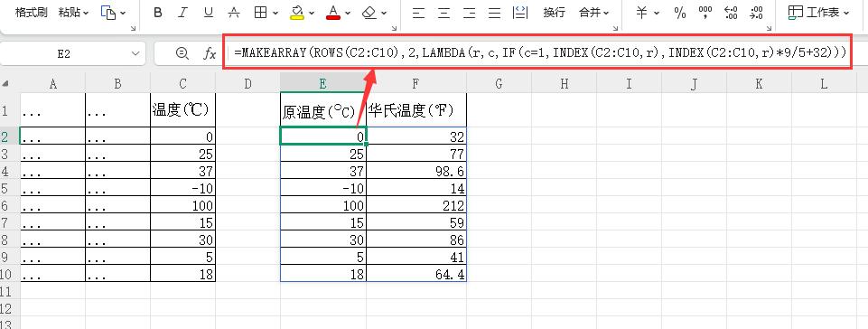Open the eraser clear dropdown arrow

click(384, 14)
